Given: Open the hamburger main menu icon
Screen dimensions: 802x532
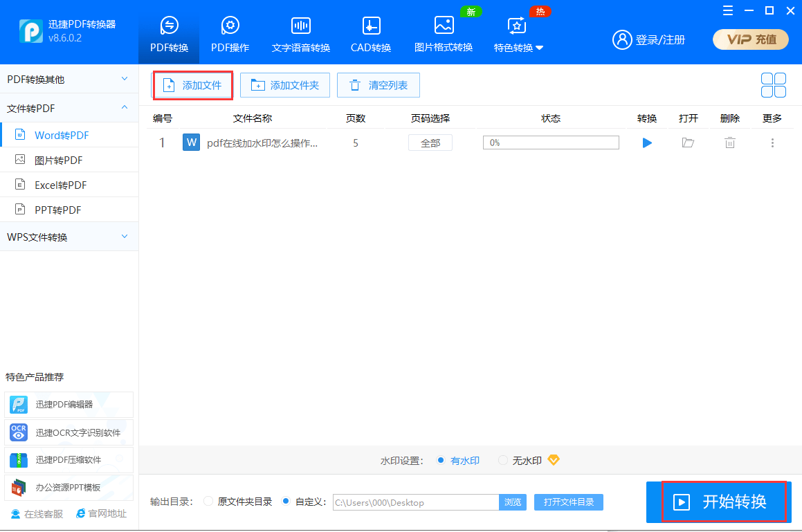Looking at the screenshot, I should [728, 10].
